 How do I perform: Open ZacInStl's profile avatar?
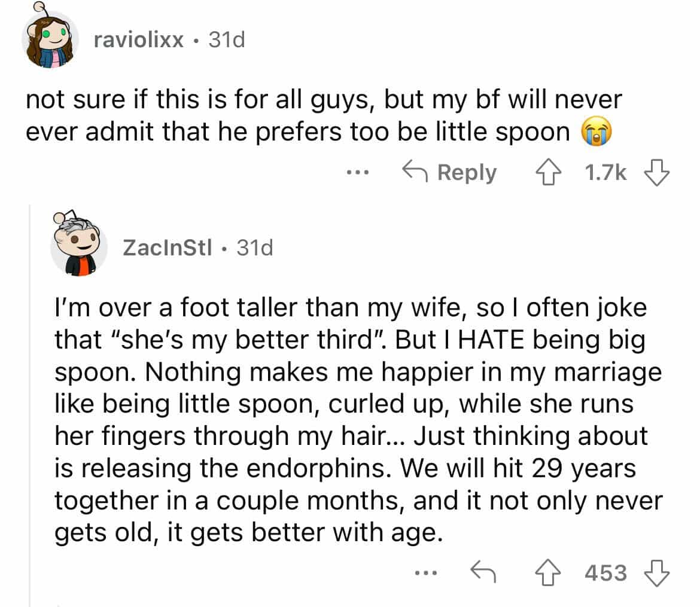click(78, 247)
